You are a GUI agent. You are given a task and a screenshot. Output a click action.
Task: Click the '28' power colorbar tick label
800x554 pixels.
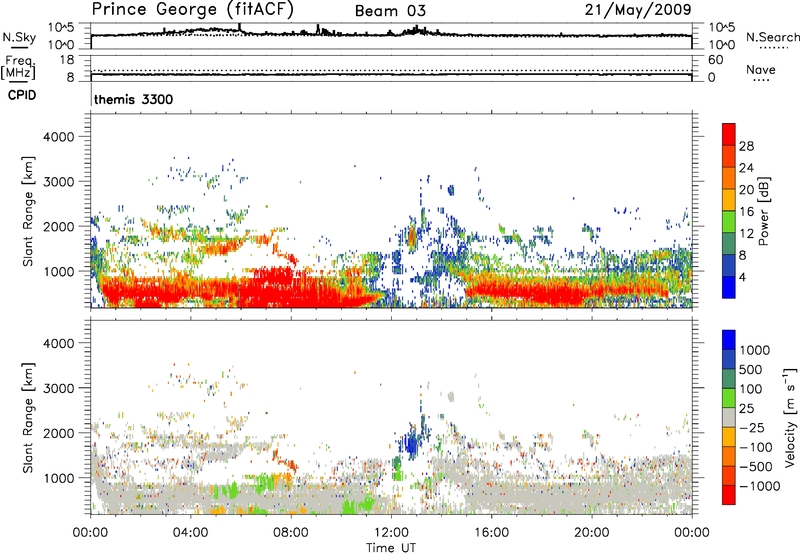click(746, 146)
